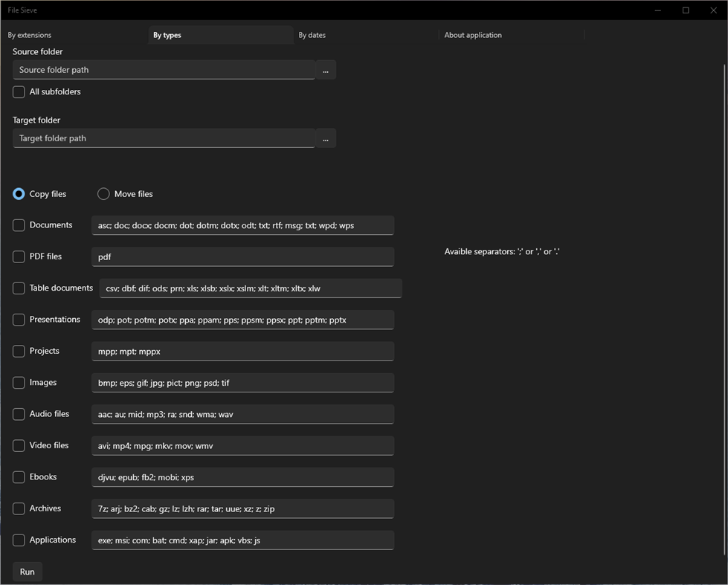Check the Audio files checkbox

(18, 414)
